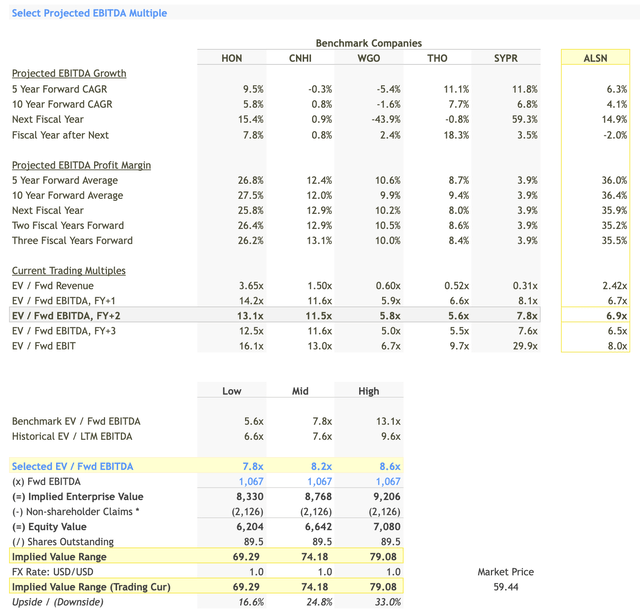Screen dimensions: 640x610
Task: Edit the Low selected multiple 7.8x
Action: pyautogui.click(x=253, y=466)
